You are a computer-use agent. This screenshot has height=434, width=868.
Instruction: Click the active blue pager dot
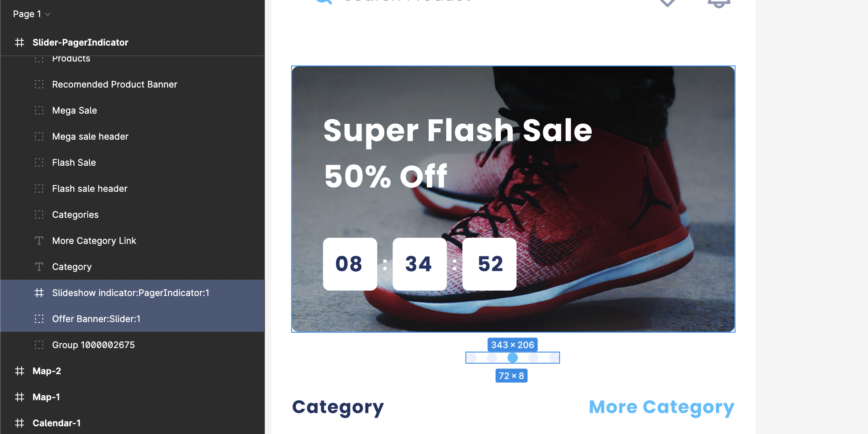click(x=513, y=357)
